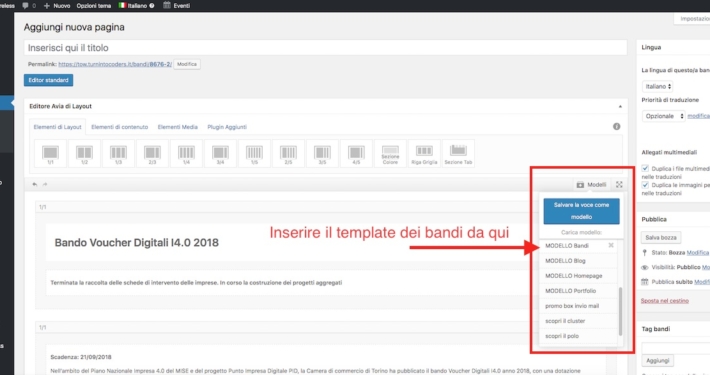
Task: Add a Sezione Colore layout element
Action: [390, 154]
